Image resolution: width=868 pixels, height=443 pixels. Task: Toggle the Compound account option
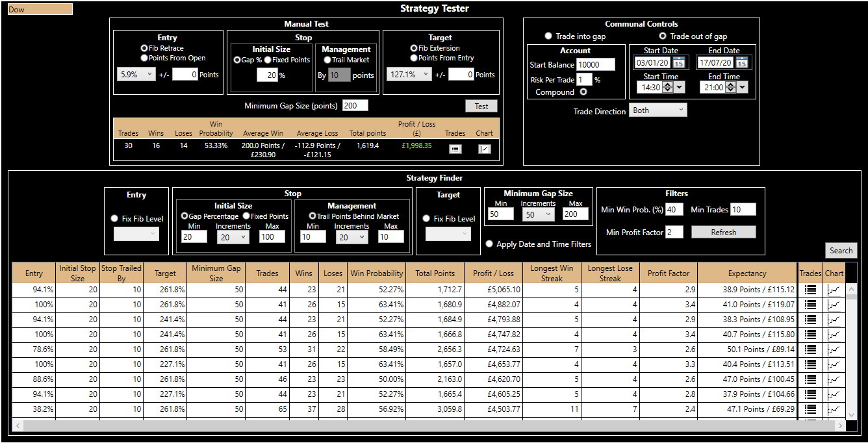583,92
